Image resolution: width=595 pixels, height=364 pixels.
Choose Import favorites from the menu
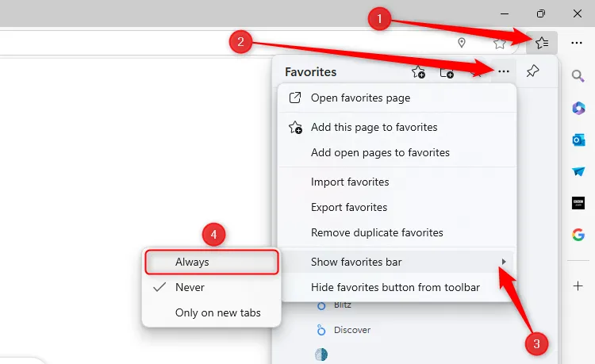point(350,182)
